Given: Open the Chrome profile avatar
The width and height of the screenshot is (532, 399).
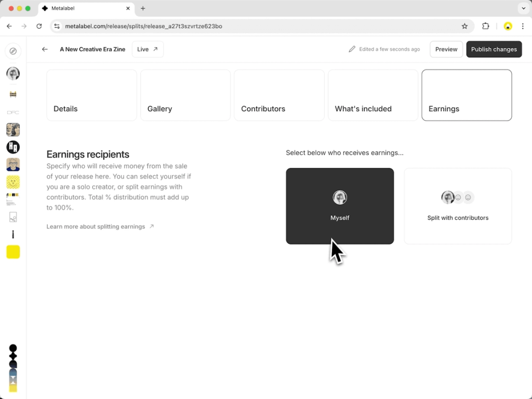Looking at the screenshot, I should [x=508, y=26].
